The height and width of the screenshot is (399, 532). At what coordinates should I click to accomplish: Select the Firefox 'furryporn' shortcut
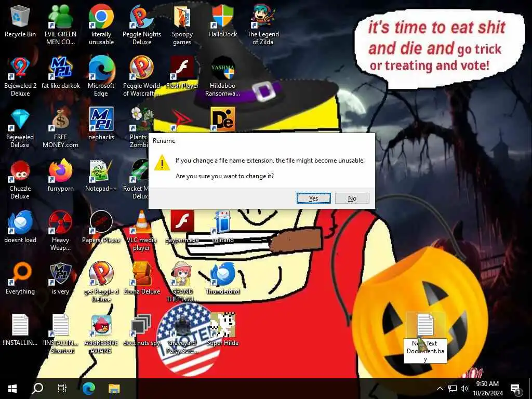click(x=60, y=176)
